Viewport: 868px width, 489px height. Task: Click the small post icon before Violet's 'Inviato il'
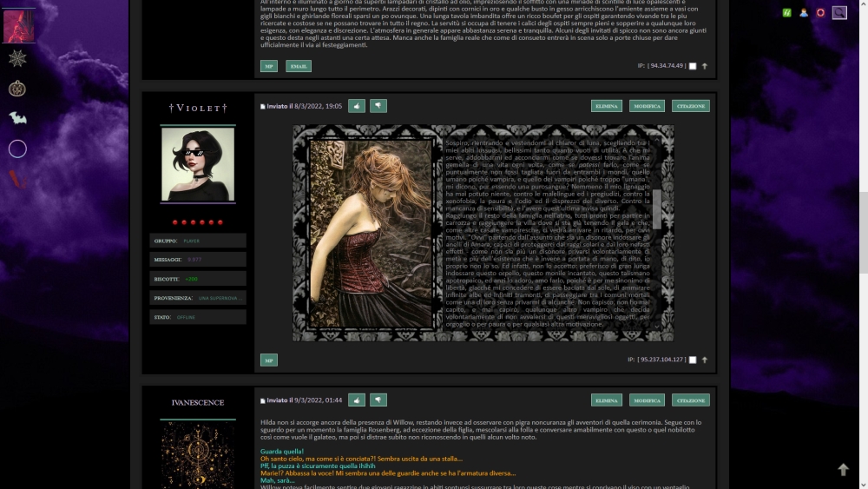(263, 106)
